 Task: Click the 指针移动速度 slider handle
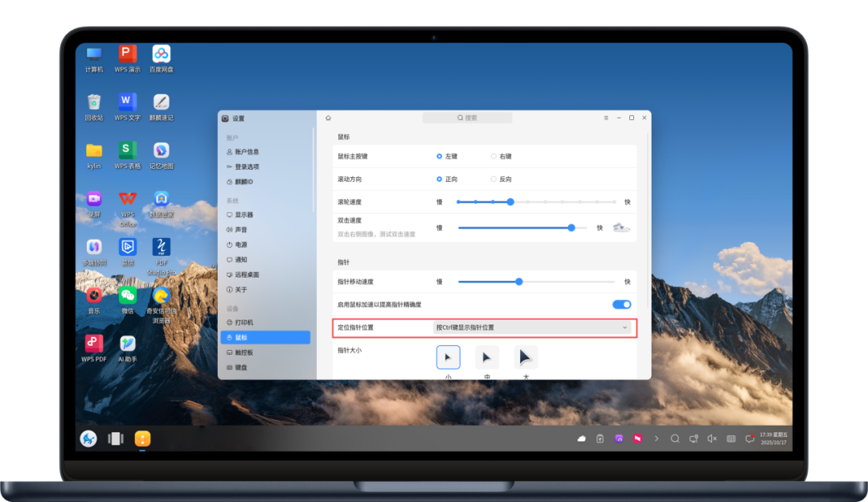(519, 282)
